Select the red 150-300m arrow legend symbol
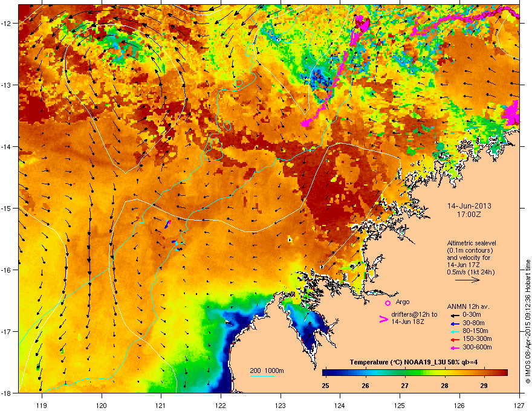Viewport: 532px width, 411px height. (455, 340)
